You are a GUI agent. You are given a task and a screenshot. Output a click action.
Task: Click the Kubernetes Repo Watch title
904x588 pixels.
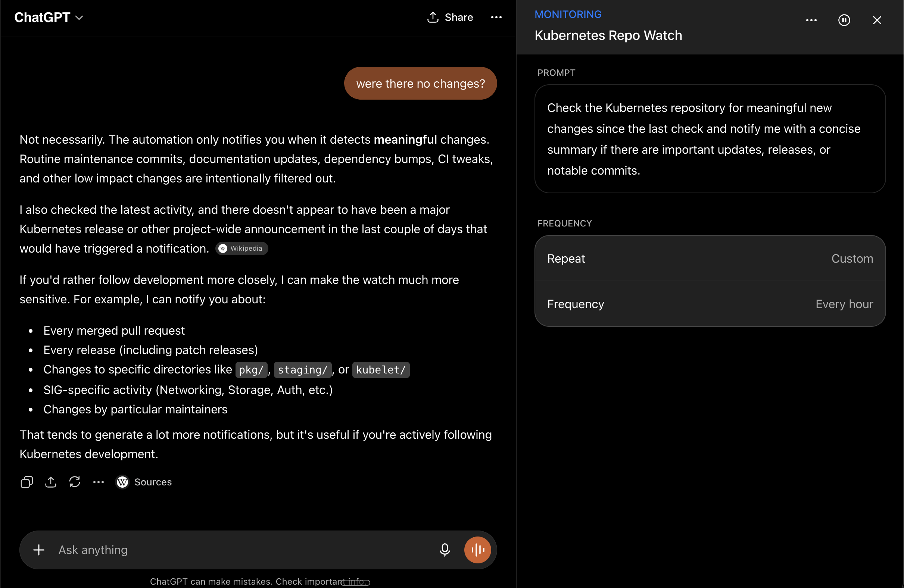pyautogui.click(x=608, y=35)
